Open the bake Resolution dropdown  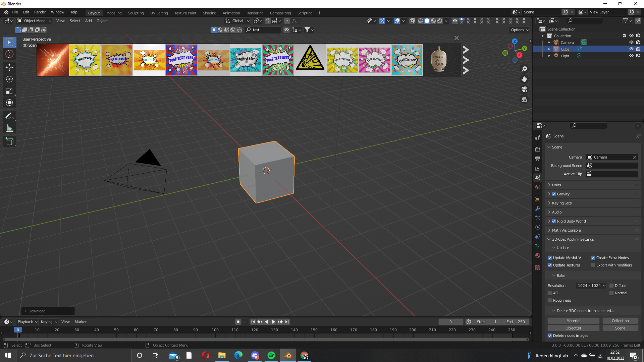[590, 285]
